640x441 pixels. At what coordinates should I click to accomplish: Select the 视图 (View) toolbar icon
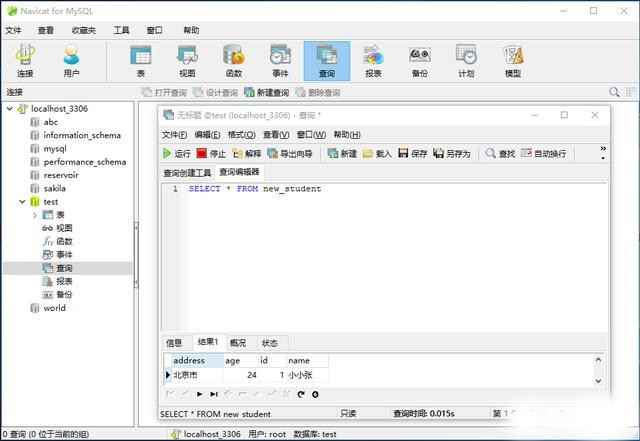tap(187, 60)
